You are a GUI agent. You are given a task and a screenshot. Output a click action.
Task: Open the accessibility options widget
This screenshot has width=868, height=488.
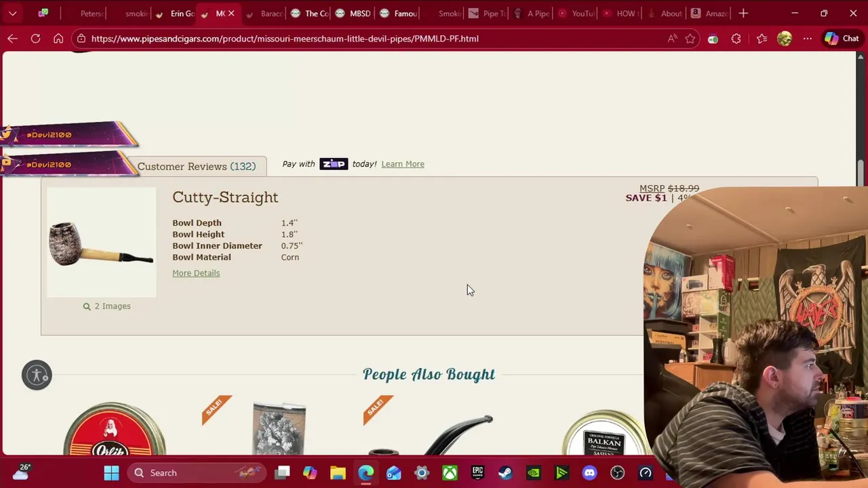[x=37, y=375]
